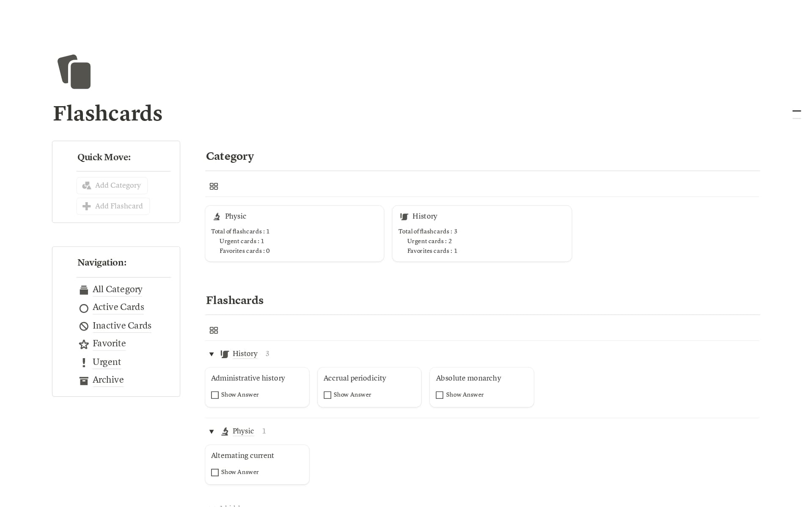The width and height of the screenshot is (812, 507).
Task: Click the Inactive Cards prohibition icon
Action: (x=83, y=326)
